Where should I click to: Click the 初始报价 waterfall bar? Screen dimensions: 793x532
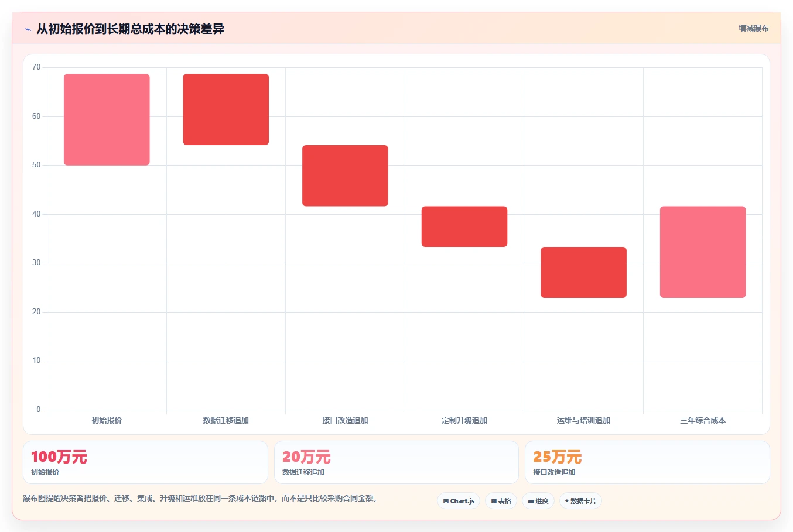(107, 119)
